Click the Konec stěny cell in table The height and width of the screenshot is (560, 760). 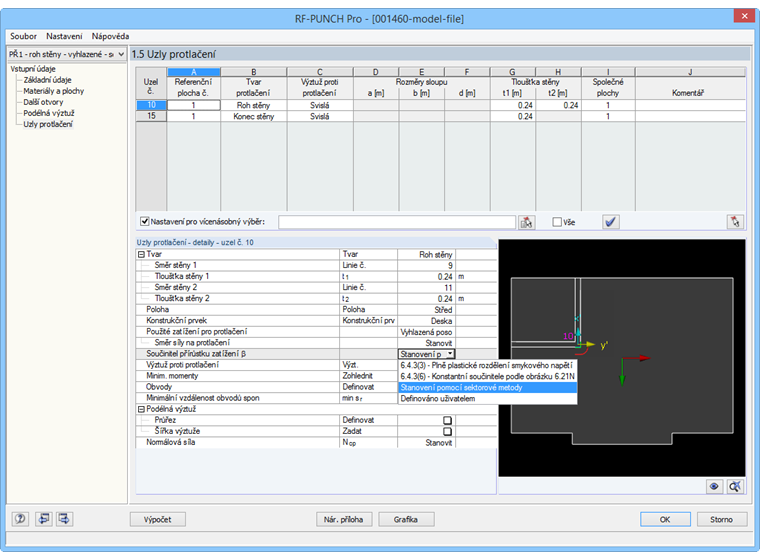pyautogui.click(x=253, y=116)
